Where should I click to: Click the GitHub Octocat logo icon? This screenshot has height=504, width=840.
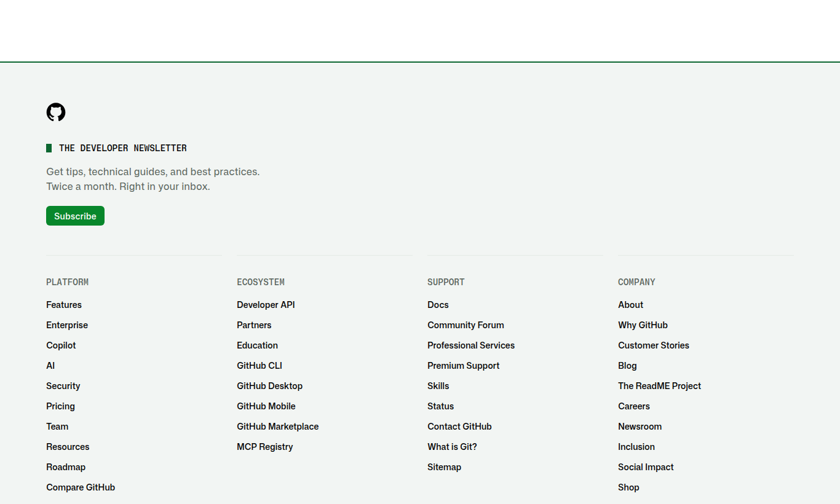tap(56, 112)
